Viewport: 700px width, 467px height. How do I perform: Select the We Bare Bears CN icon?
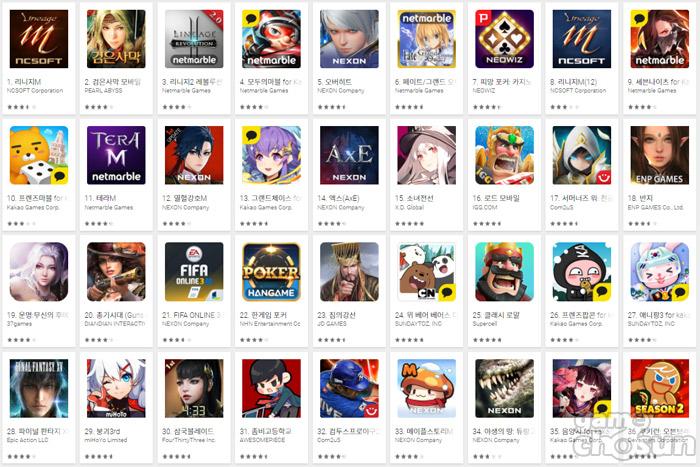[427, 272]
